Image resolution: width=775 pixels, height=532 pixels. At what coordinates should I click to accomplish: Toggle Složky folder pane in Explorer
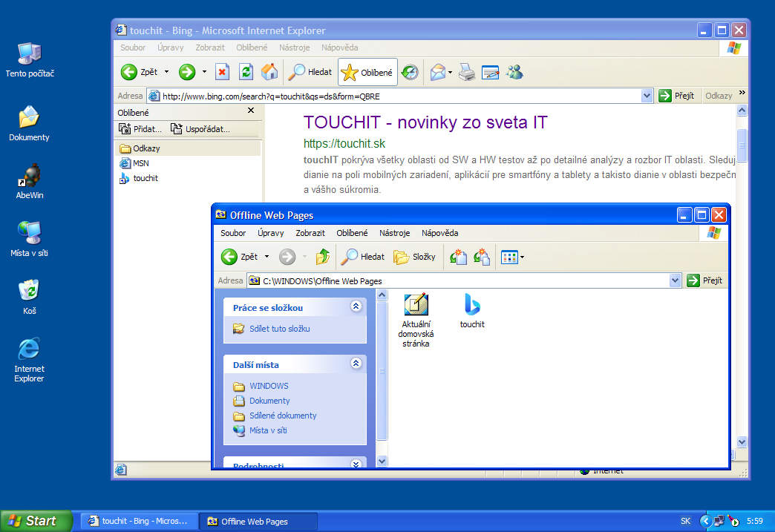[414, 257]
